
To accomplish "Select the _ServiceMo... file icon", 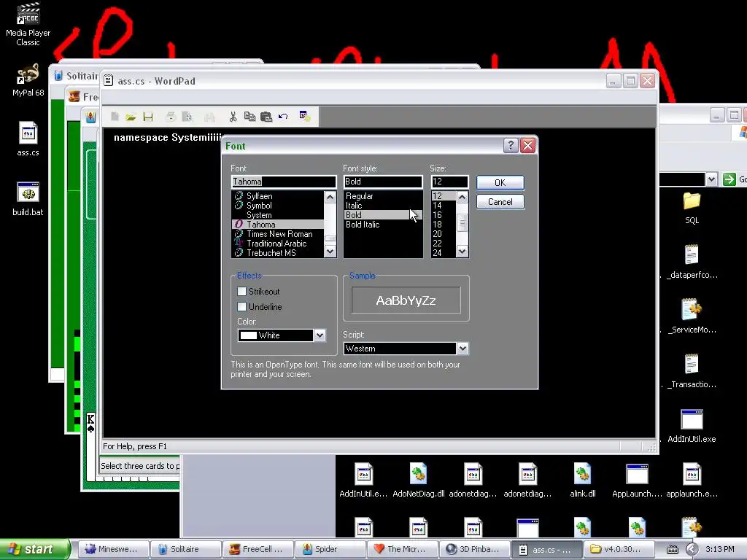I will pos(692,316).
